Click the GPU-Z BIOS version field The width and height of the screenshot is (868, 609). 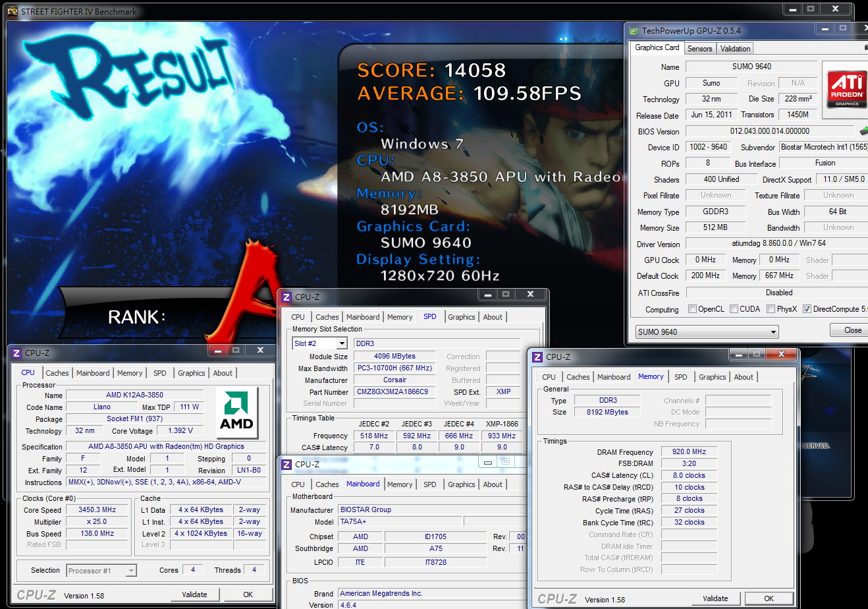771,131
